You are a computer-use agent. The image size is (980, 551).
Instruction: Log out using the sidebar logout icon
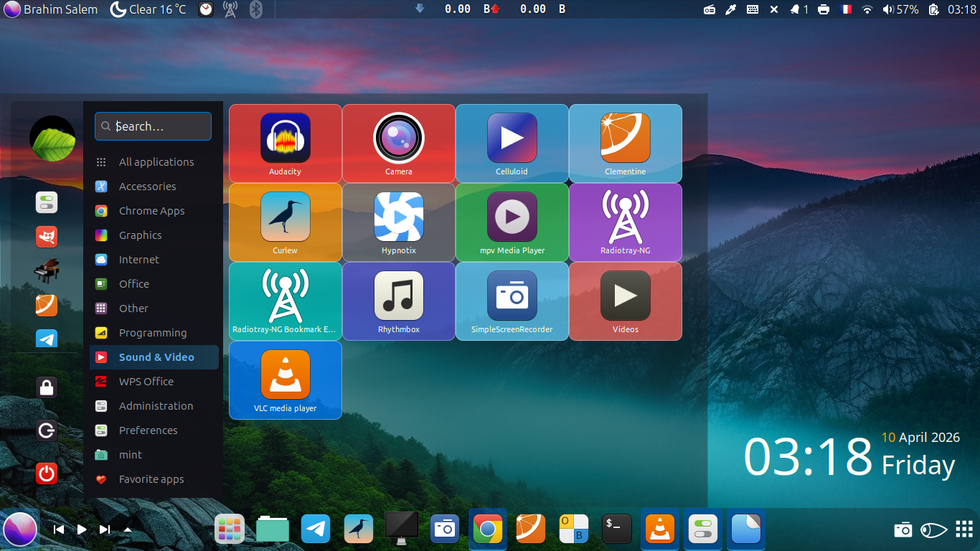click(x=47, y=430)
